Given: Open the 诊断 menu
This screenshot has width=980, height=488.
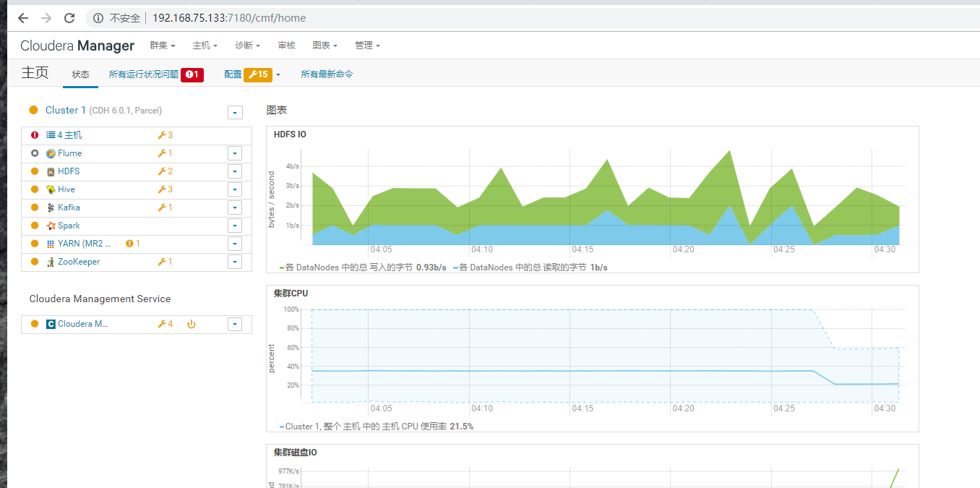Looking at the screenshot, I should (248, 46).
